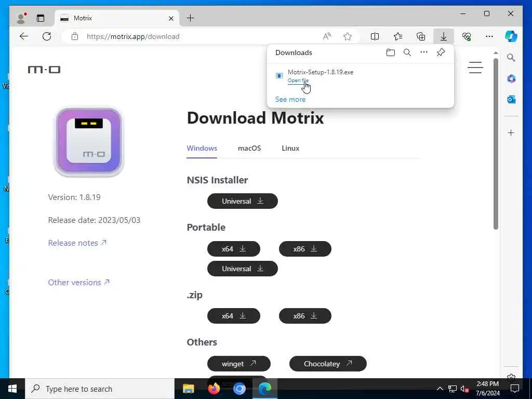Viewport: 532px width, 399px height.
Task: Open split screen icon
Action: click(x=375, y=36)
